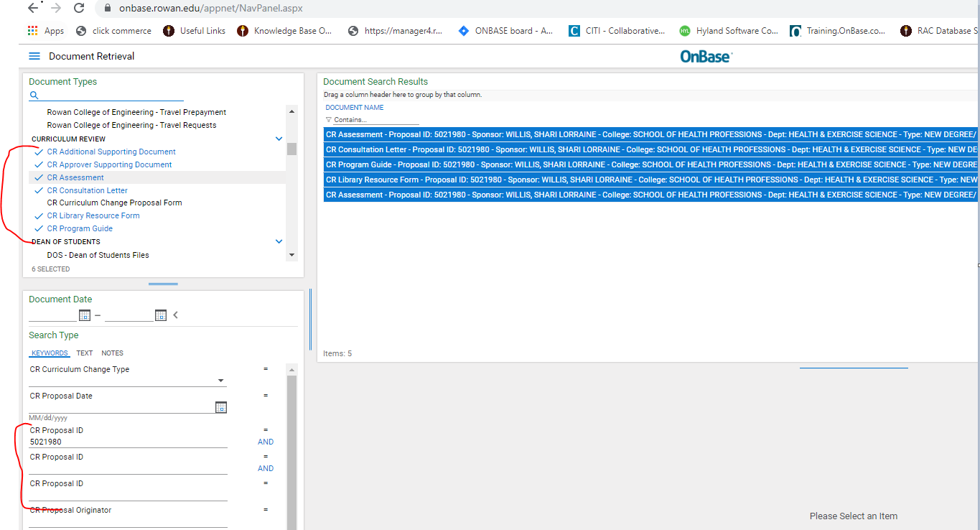Viewport: 980px width, 530px height.
Task: Click the Document Date start input
Action: tap(52, 315)
